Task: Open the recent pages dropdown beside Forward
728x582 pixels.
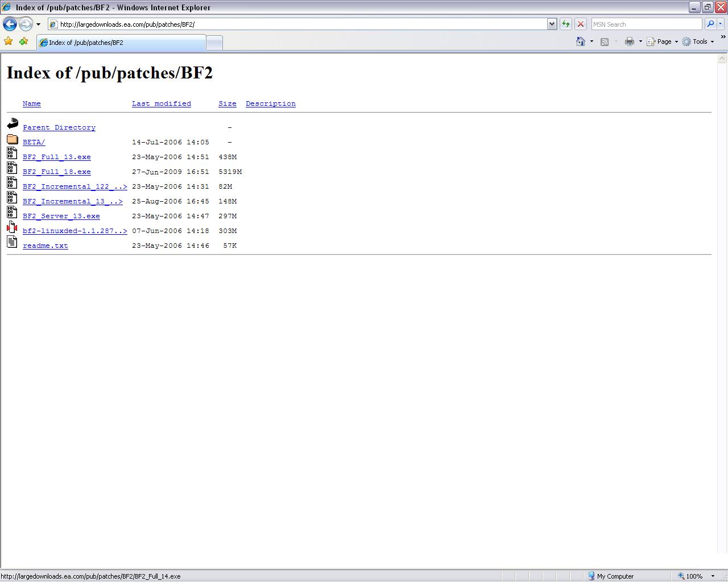Action: [38, 24]
